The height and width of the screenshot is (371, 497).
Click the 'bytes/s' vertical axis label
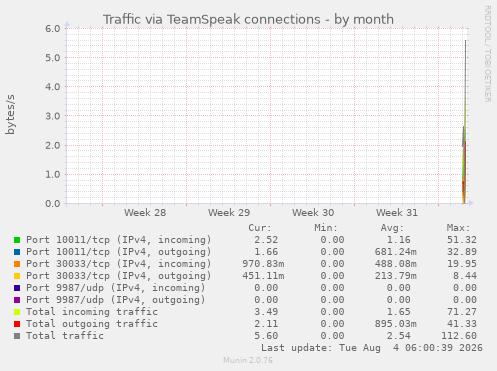(10, 114)
